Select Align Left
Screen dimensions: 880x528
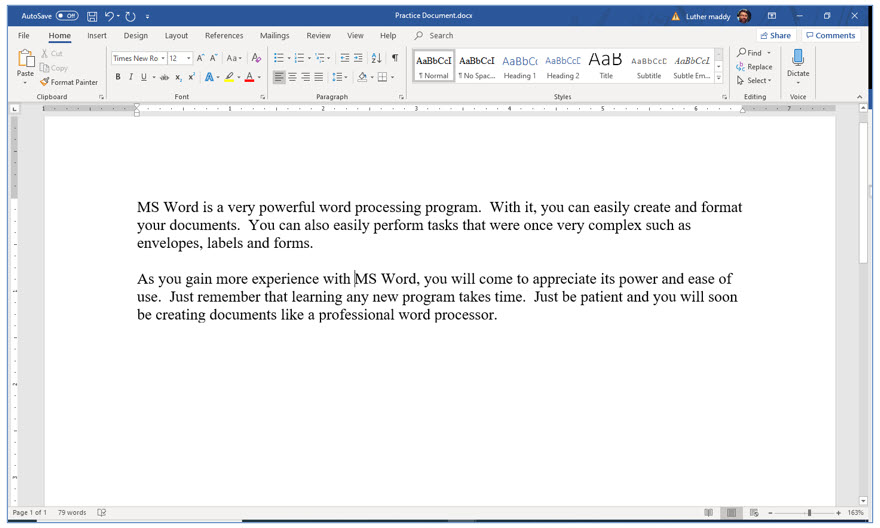pyautogui.click(x=279, y=77)
